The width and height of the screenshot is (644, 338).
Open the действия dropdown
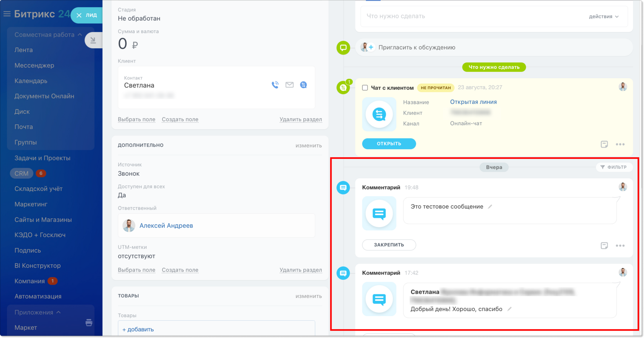point(604,16)
